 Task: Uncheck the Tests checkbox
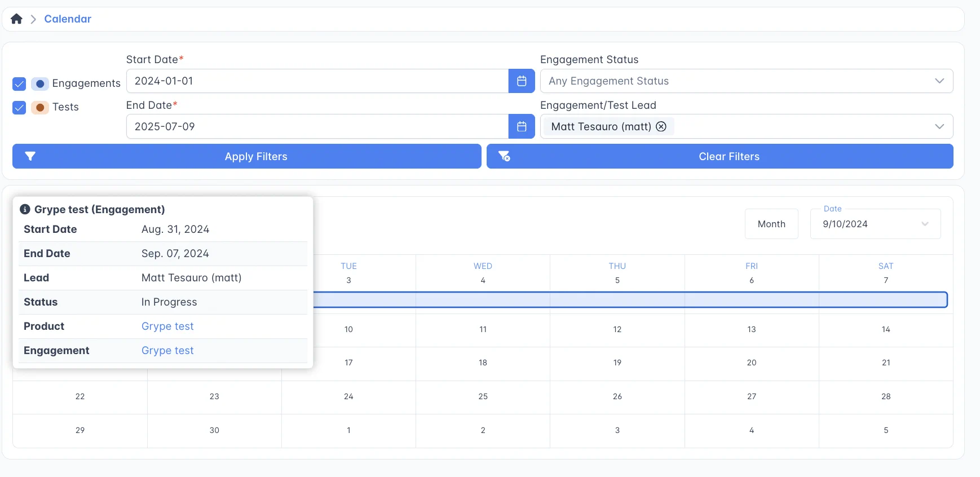pos(19,108)
